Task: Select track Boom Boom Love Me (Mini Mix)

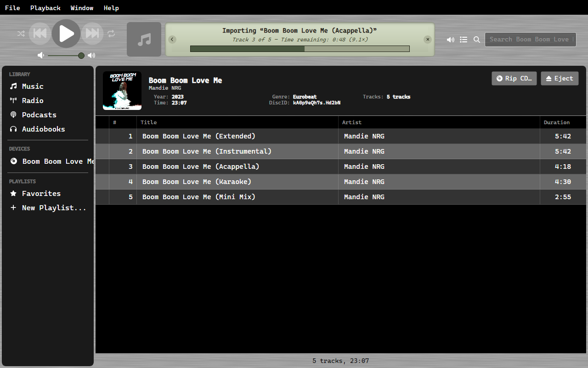Action: [x=342, y=197]
